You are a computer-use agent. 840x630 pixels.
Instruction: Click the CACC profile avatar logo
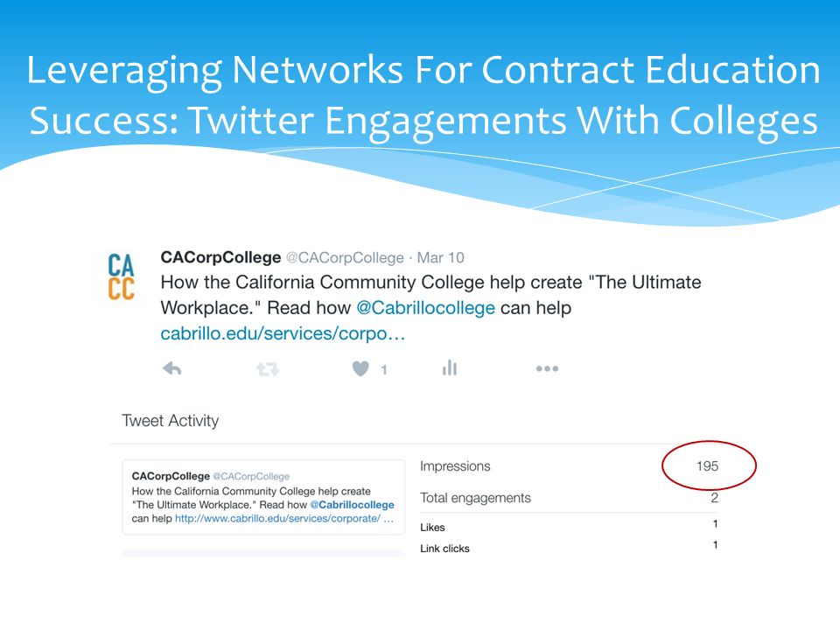[121, 276]
